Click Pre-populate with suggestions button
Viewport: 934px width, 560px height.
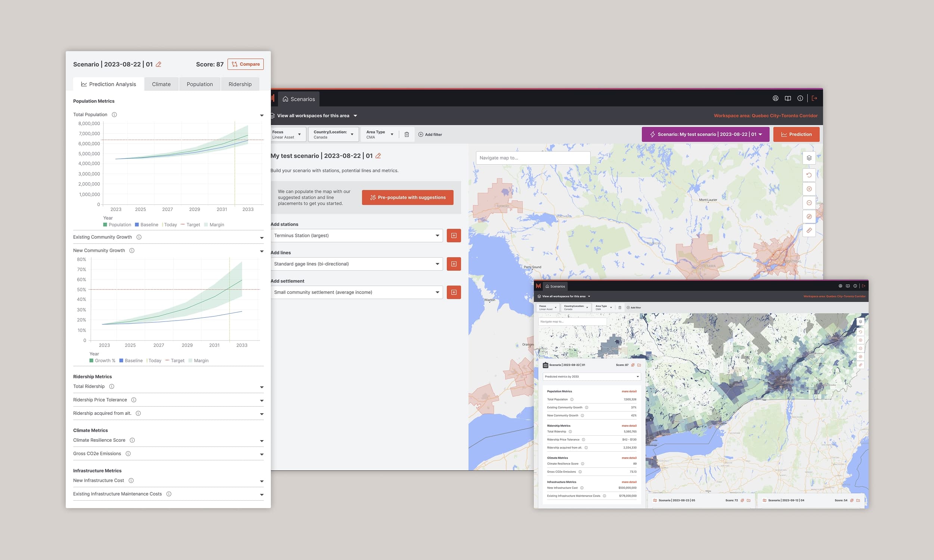coord(407,198)
